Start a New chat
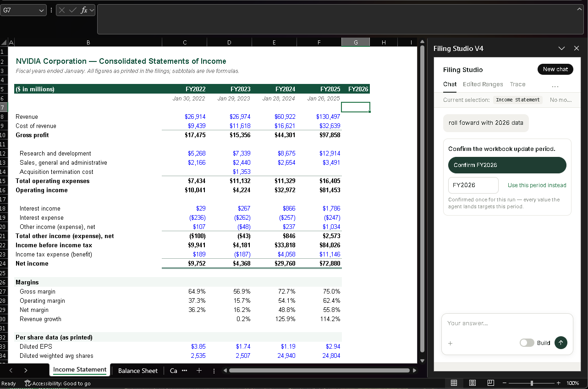Viewport: 588px width, 389px height. coord(555,69)
